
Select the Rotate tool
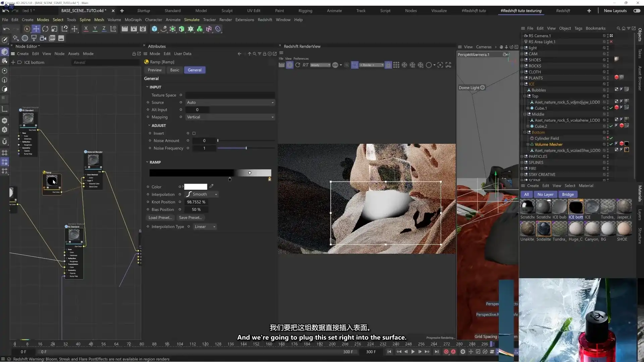point(45,29)
